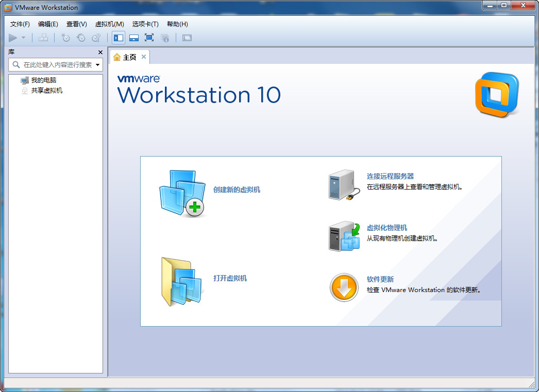Viewport: 539px width, 392px height.
Task: Click the revert to snapshot icon
Action: pos(81,38)
